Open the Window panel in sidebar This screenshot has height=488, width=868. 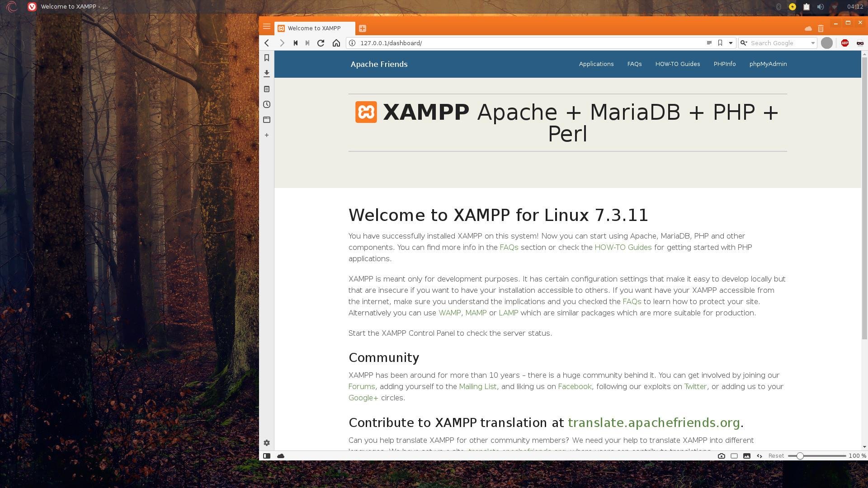[267, 120]
